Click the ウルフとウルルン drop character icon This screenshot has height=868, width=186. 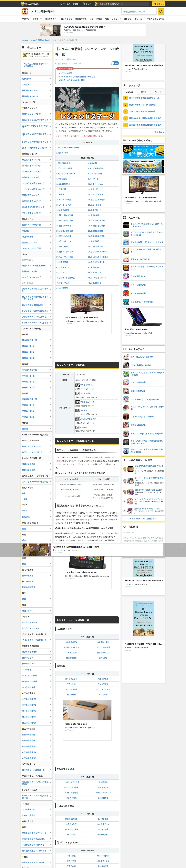(77, 385)
